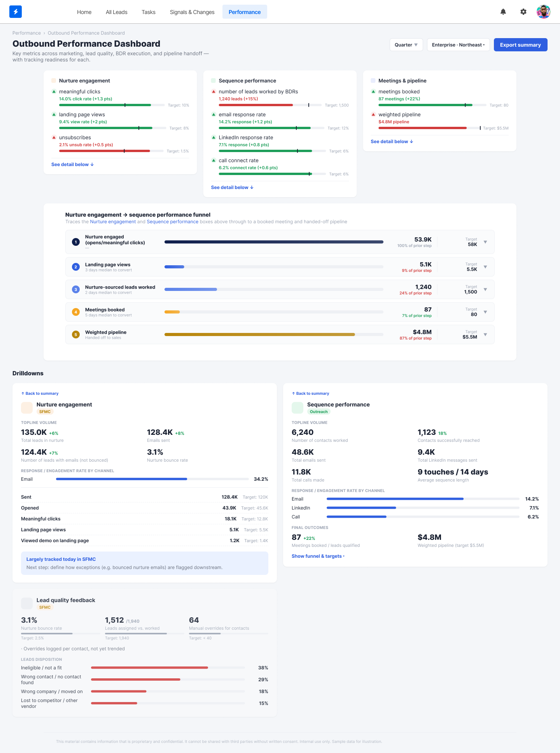The width and height of the screenshot is (560, 753).
Task: Expand the Weighted pipeline funnel row
Action: [485, 334]
